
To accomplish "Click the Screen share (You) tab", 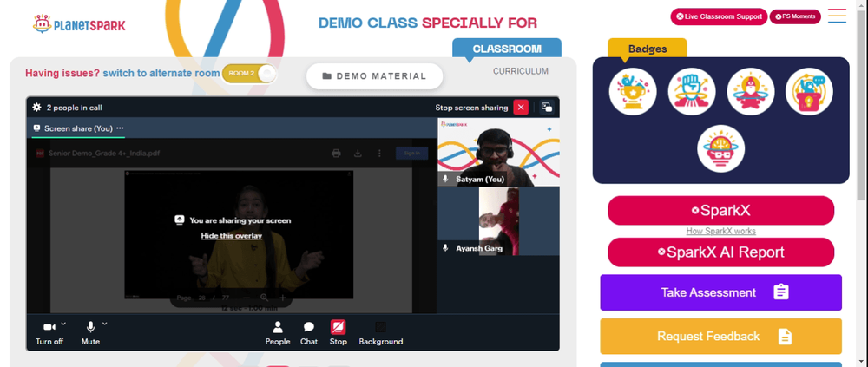I will click(78, 128).
